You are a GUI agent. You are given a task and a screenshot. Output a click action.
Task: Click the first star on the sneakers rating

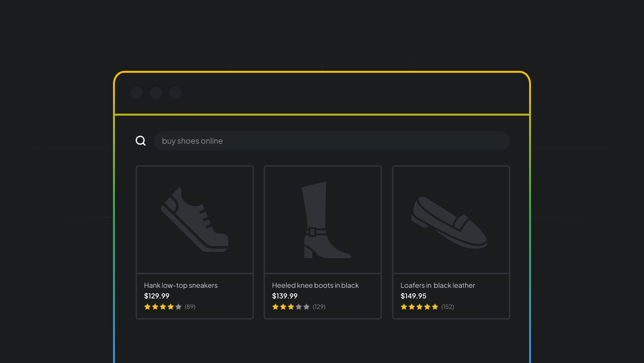(x=147, y=306)
